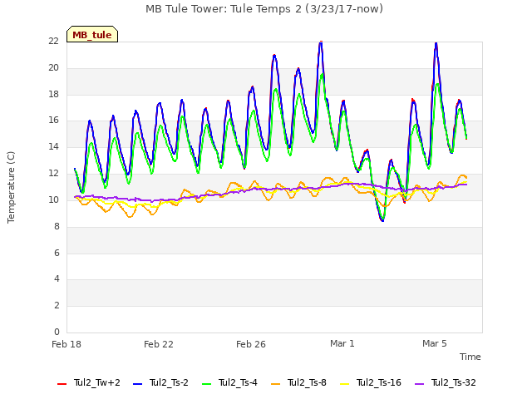This screenshot has height=399, width=532.
Task: Click the green Tul2_Ts-4 legend swatch
Action: pyautogui.click(x=206, y=384)
